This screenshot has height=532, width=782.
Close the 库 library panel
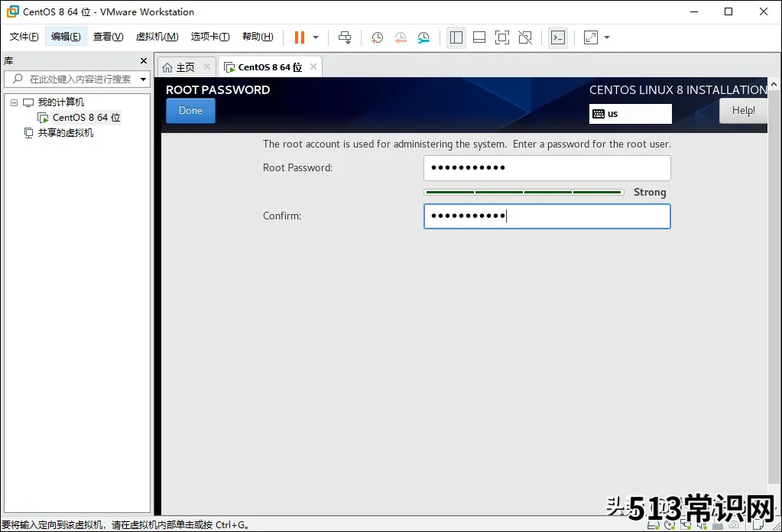pos(144,61)
